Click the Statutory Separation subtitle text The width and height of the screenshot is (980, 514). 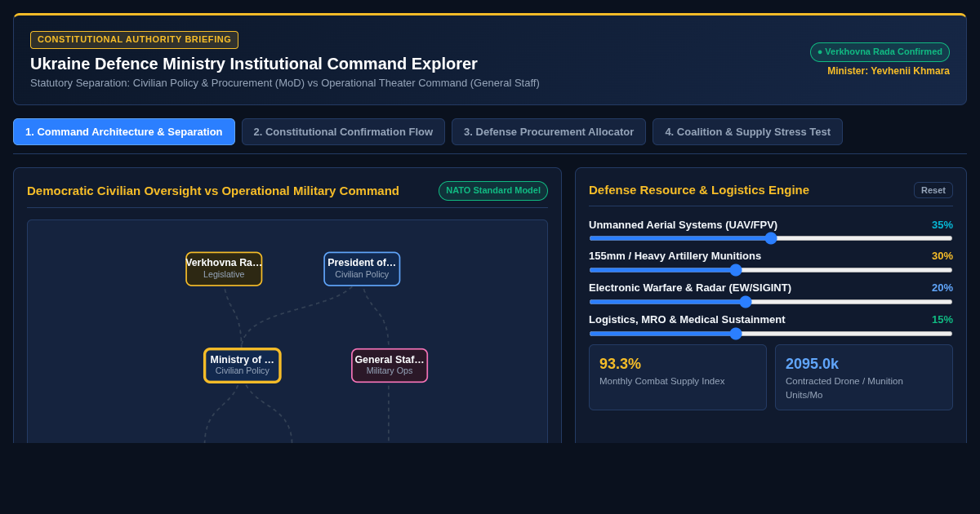point(285,82)
